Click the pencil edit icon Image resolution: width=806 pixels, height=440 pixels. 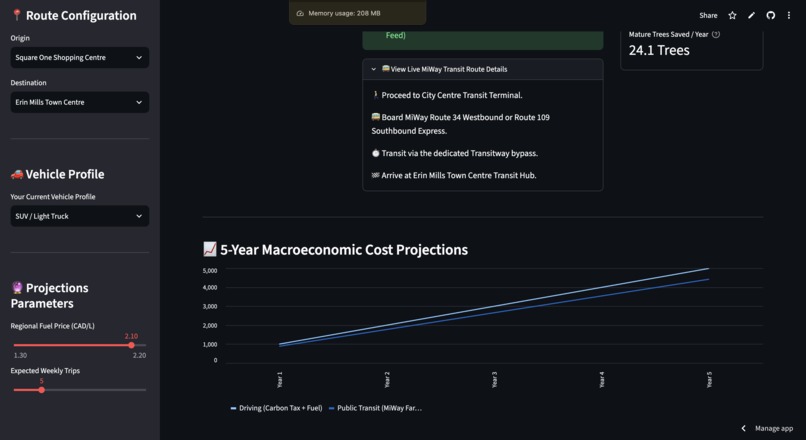pyautogui.click(x=752, y=15)
